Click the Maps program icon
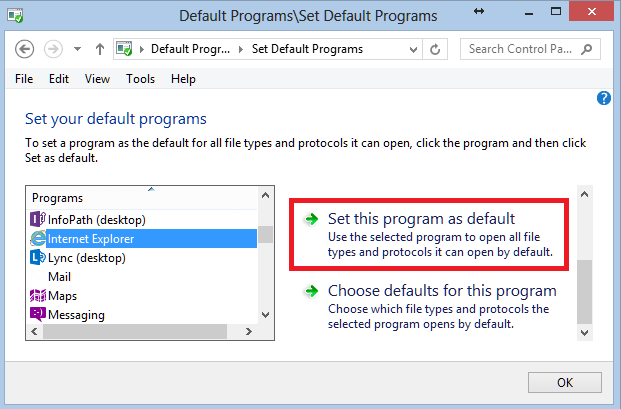Screen dimensions: 621x409 coord(38,295)
